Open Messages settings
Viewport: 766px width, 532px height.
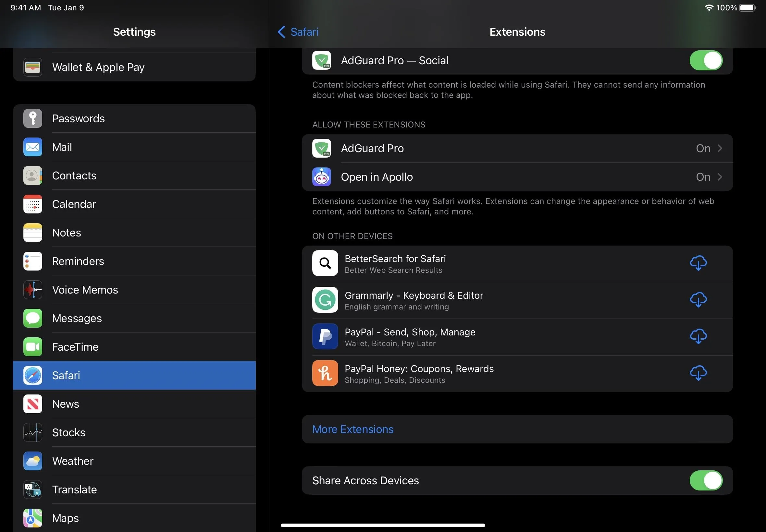point(134,318)
